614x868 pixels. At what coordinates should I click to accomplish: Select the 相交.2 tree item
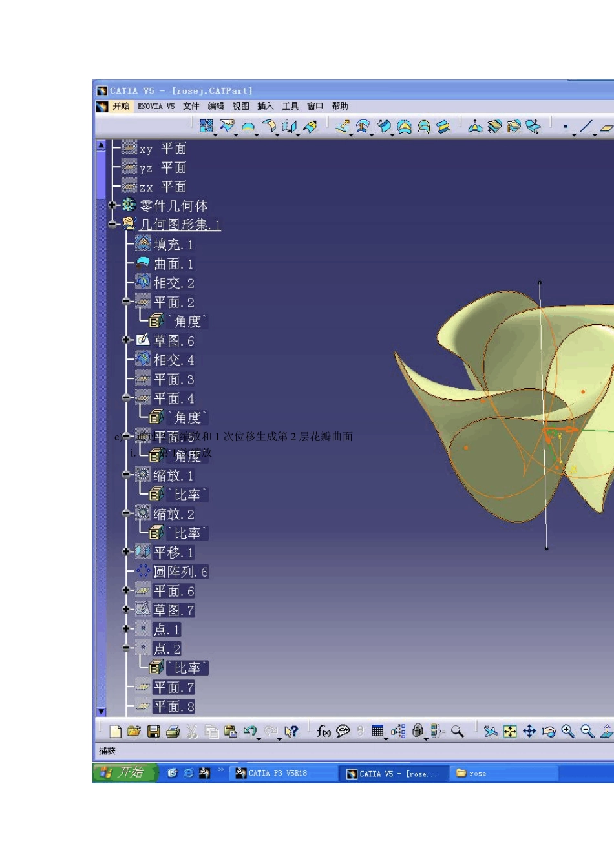click(x=165, y=283)
